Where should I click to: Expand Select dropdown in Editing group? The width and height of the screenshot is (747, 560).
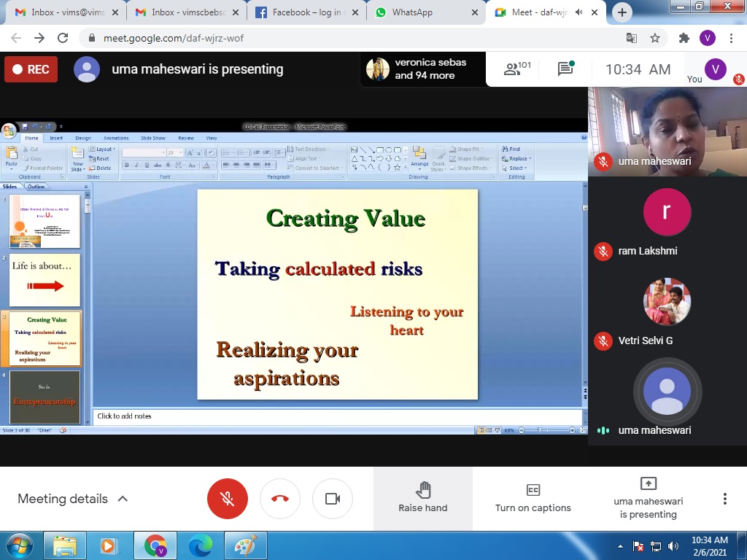[x=514, y=168]
